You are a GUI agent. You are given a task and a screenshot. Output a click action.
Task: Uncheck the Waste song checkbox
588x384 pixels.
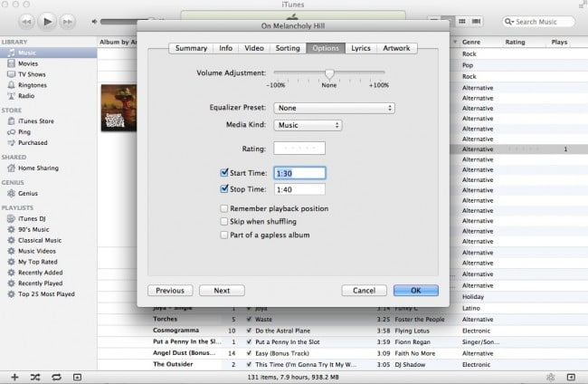pos(249,319)
